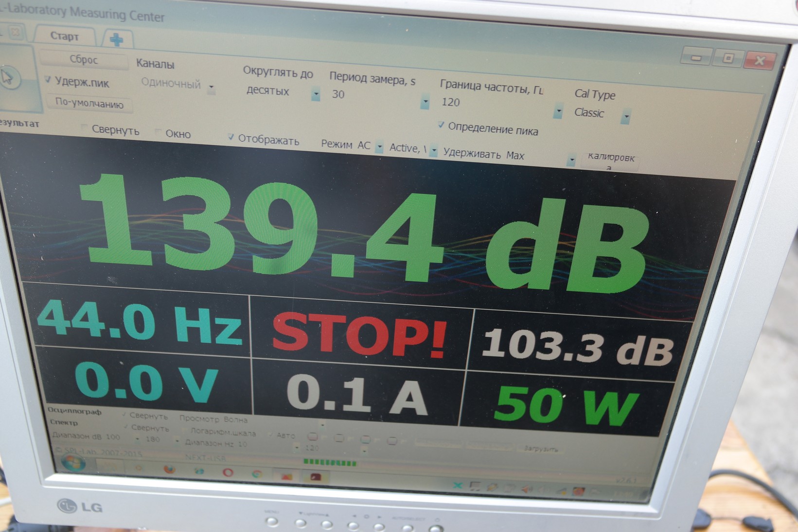Viewport: 798px width, 532px height.
Task: Click the cursor arrow icon at left
Action: coord(9,78)
